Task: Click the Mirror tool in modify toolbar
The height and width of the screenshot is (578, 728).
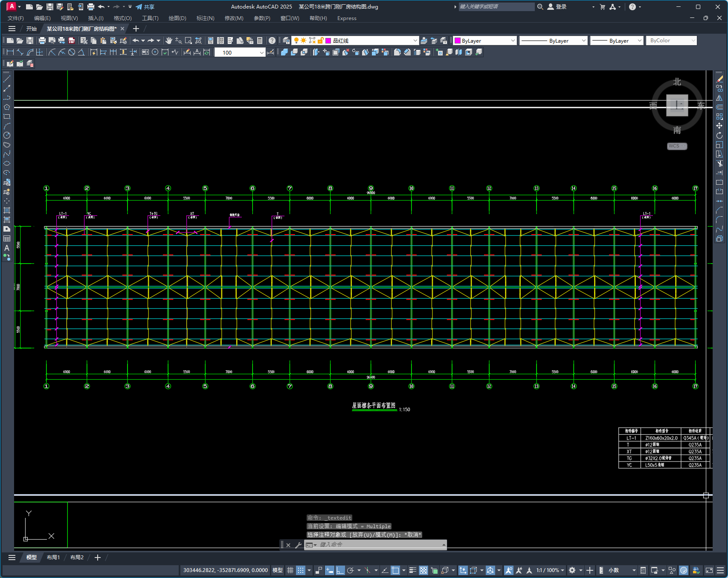Action: pos(719,98)
